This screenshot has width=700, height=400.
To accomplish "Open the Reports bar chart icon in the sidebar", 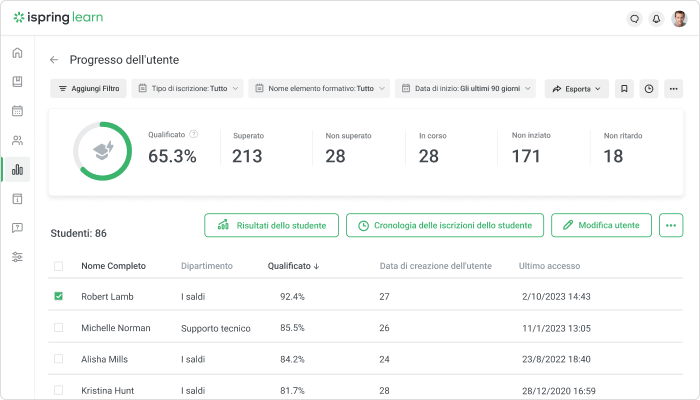I will click(x=17, y=170).
